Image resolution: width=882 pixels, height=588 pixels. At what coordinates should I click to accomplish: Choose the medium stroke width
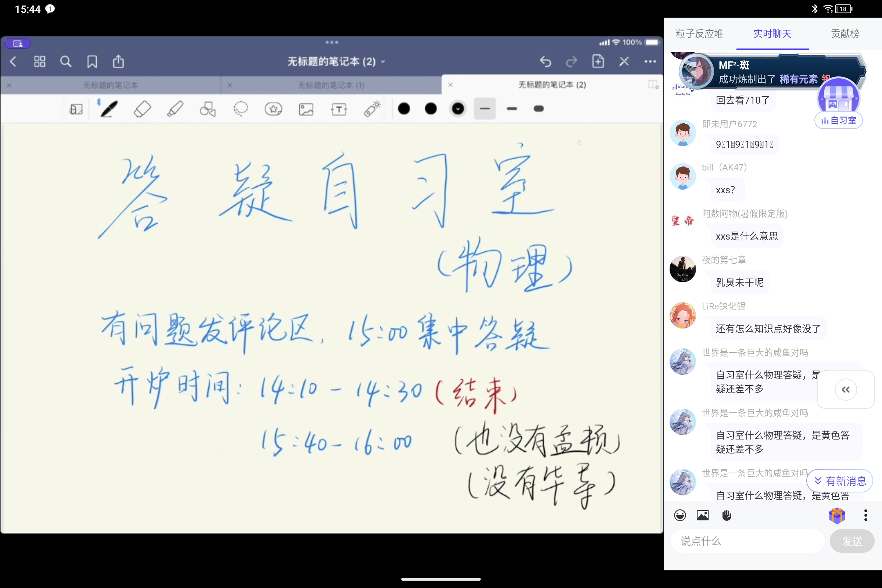click(x=512, y=109)
